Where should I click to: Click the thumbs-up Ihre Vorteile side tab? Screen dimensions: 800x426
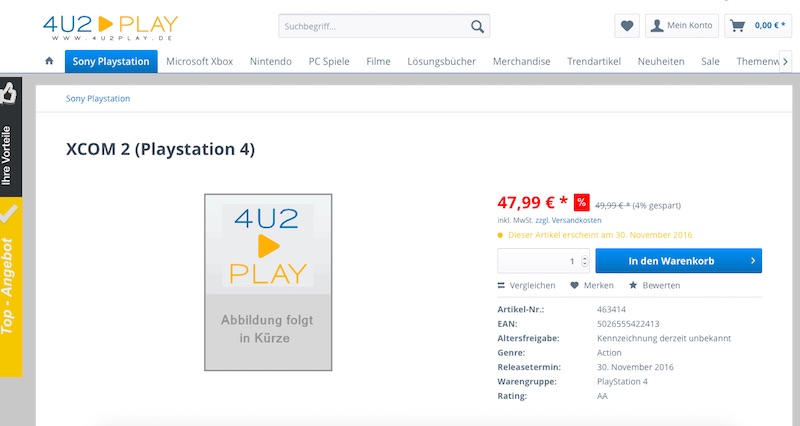[x=11, y=137]
